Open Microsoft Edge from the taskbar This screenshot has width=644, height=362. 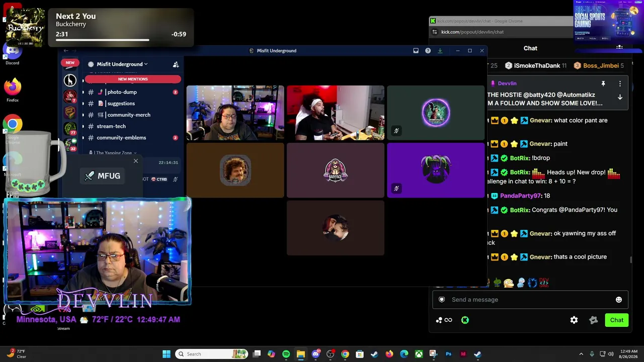point(404,354)
